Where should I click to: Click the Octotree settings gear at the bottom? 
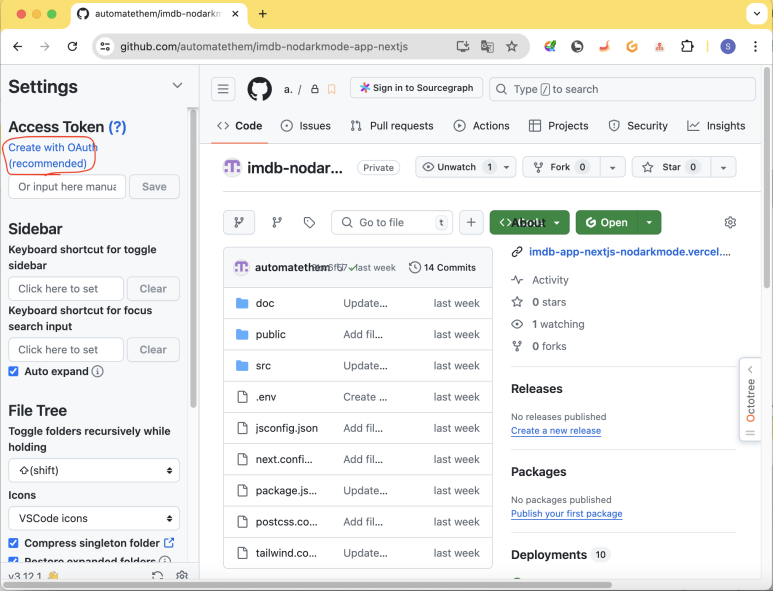(x=182, y=575)
